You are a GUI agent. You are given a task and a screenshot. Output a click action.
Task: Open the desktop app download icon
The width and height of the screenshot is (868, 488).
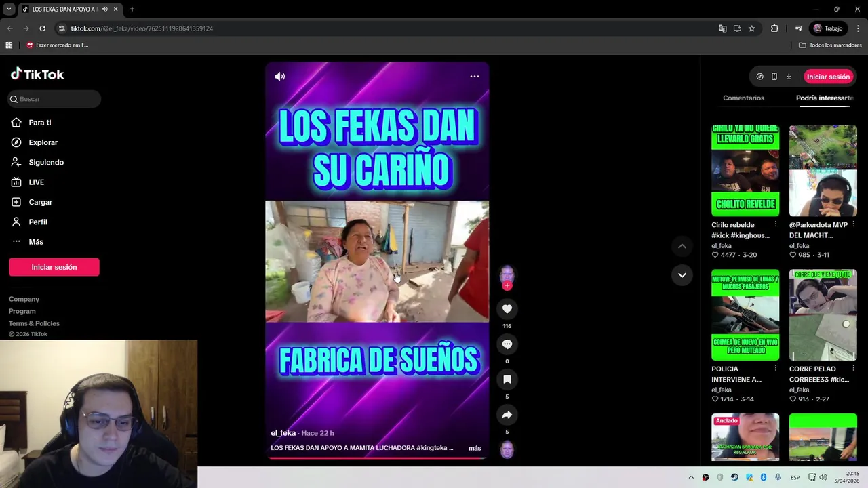point(789,77)
